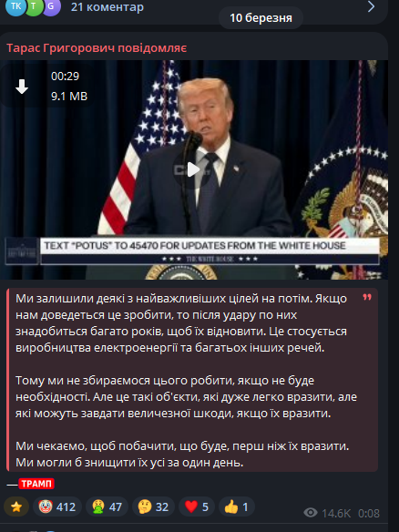399x532 pixels.
Task: Toggle the vomiting face reaction with 47
Action: (x=107, y=506)
